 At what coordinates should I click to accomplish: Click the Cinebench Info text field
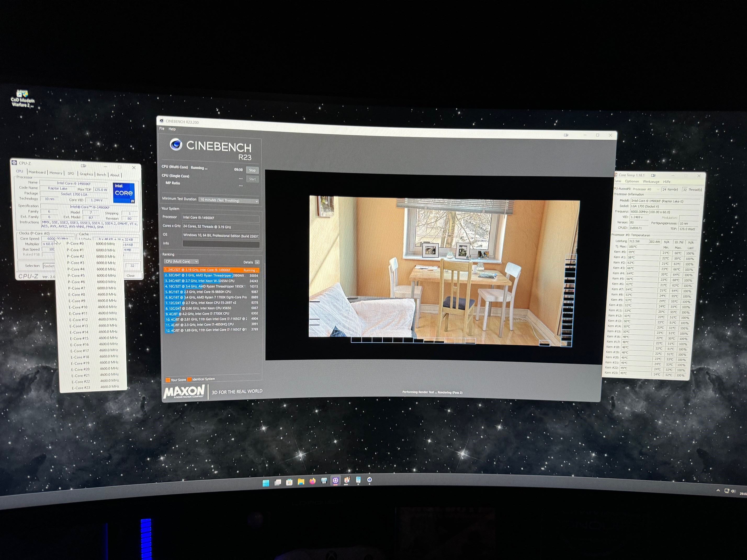(221, 244)
